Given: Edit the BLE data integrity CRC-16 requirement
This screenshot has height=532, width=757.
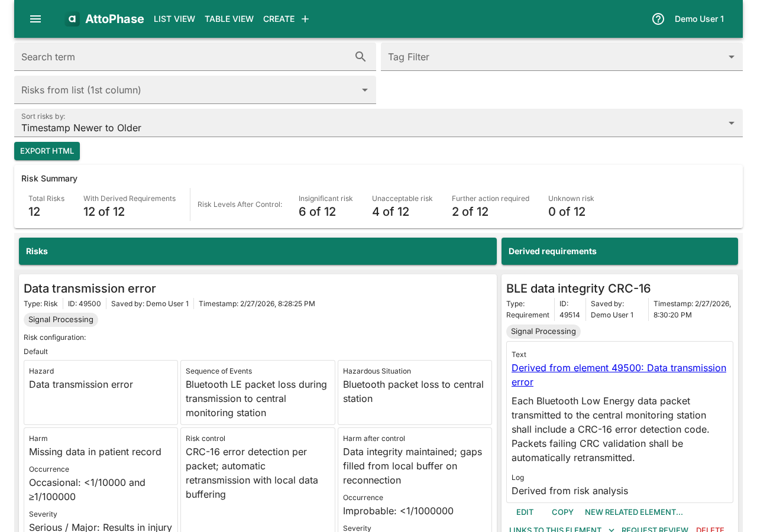Looking at the screenshot, I should 524,511.
